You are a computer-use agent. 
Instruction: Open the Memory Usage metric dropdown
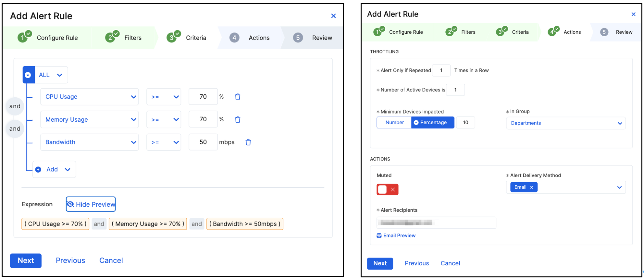(x=90, y=119)
